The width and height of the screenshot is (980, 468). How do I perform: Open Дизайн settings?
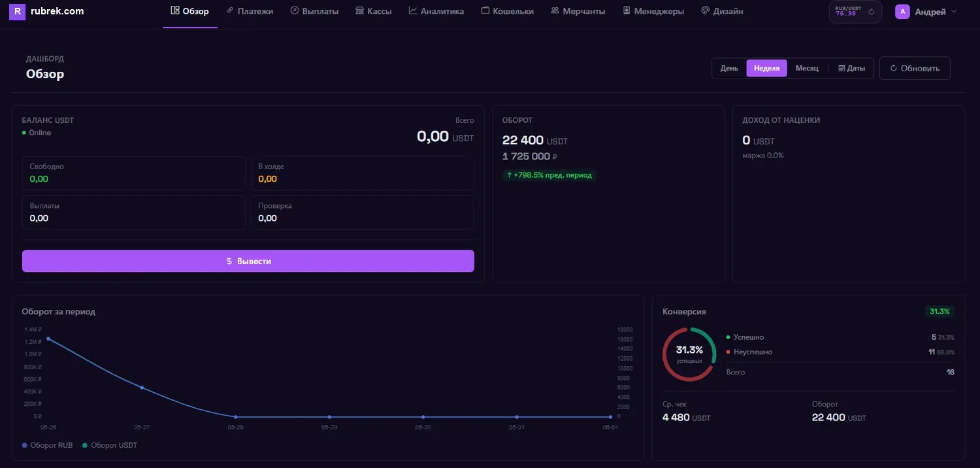pyautogui.click(x=722, y=11)
